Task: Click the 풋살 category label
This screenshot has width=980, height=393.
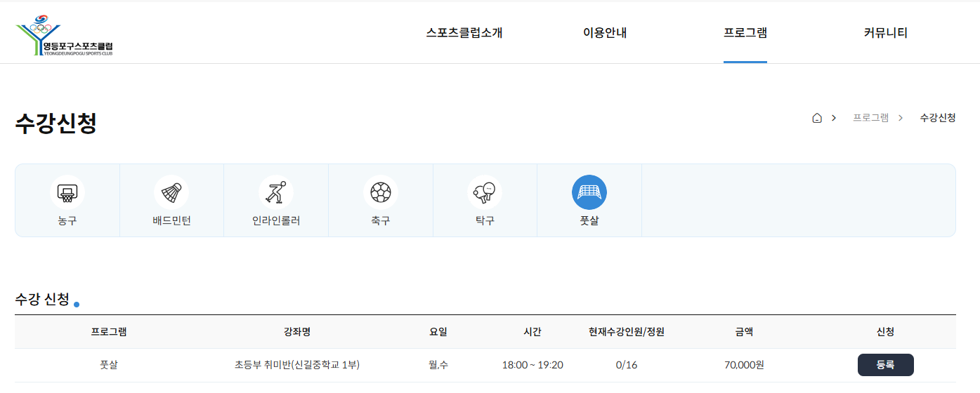Action: pos(589,221)
